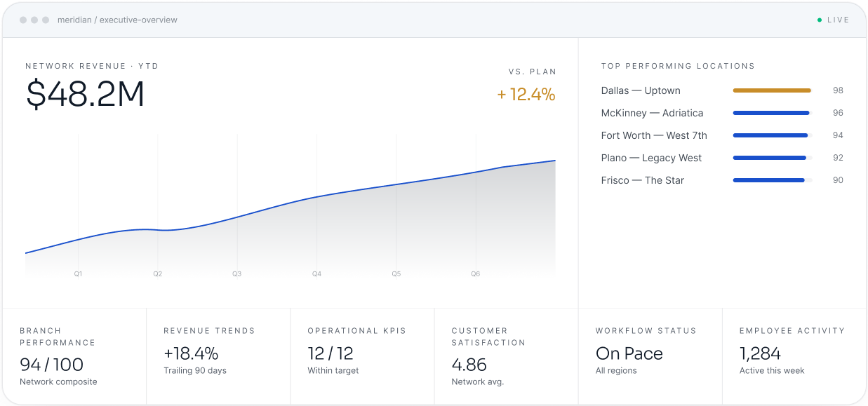Click the "Trailing 90 days" caption
This screenshot has height=406, width=868.
pos(195,370)
